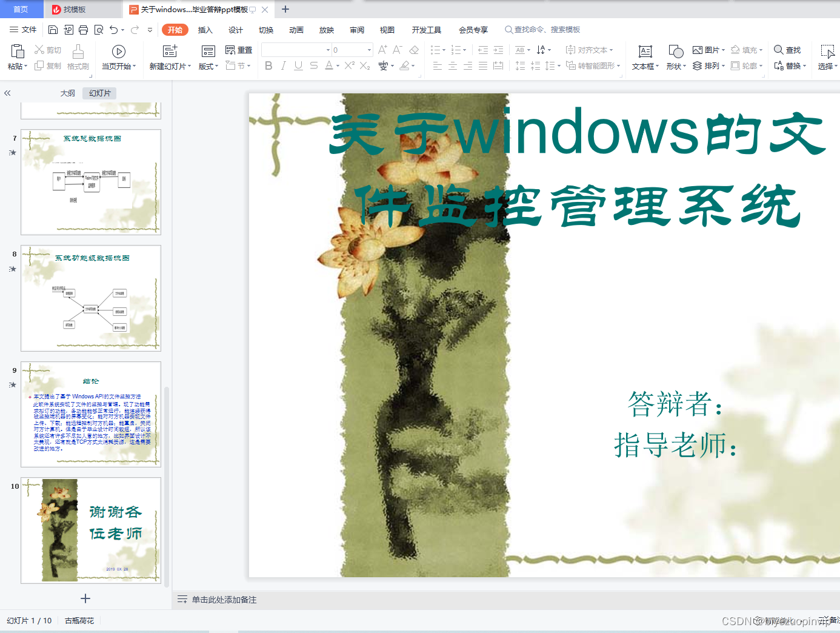Increase font size with A+ icon

click(x=383, y=50)
